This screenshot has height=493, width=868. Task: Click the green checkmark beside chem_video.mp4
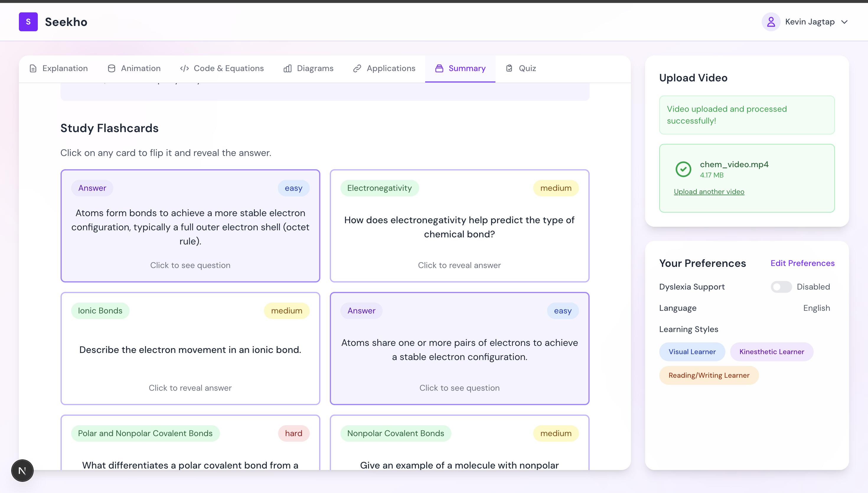tap(683, 169)
